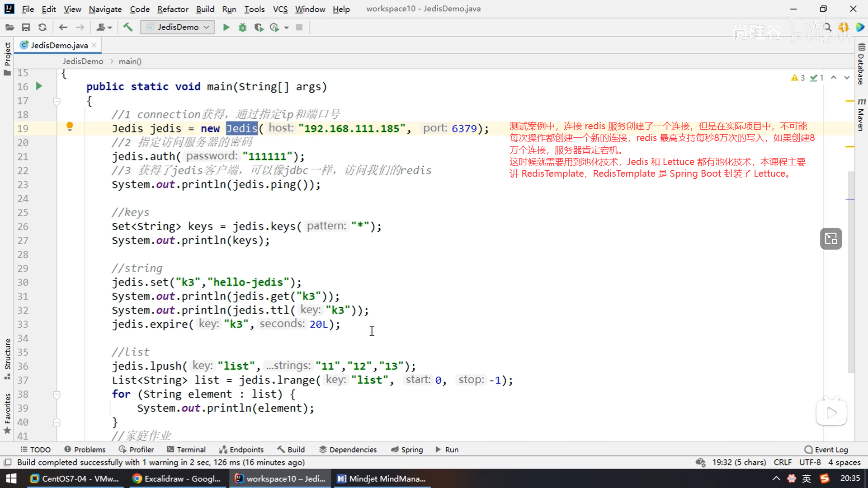The width and height of the screenshot is (868, 488).
Task: Open the JedisDemo run configuration dropdown
Action: coord(178,27)
